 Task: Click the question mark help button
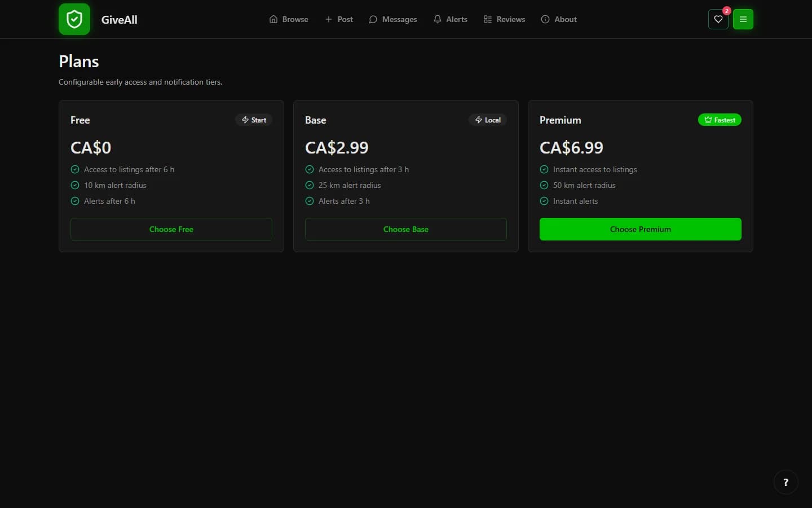(x=785, y=482)
